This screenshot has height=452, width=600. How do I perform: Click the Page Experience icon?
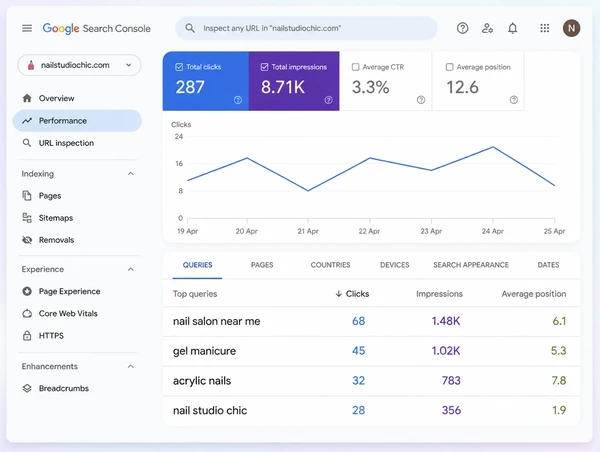tap(27, 291)
